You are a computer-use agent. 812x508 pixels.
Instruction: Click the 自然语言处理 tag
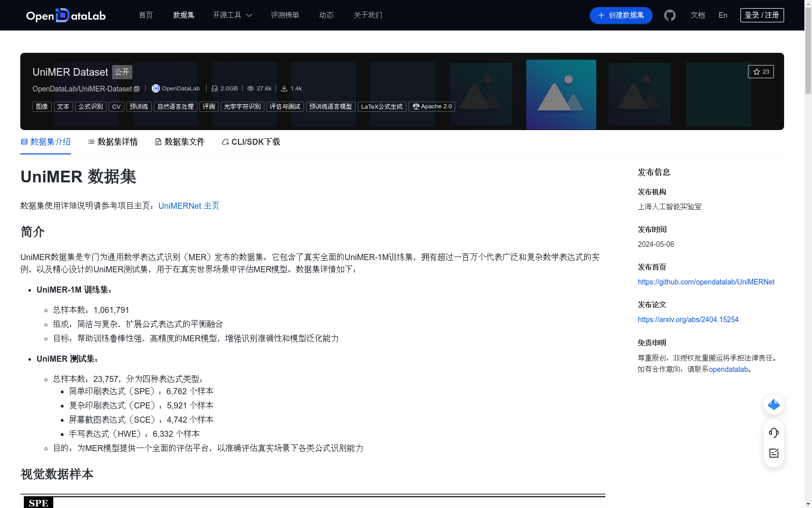176,107
